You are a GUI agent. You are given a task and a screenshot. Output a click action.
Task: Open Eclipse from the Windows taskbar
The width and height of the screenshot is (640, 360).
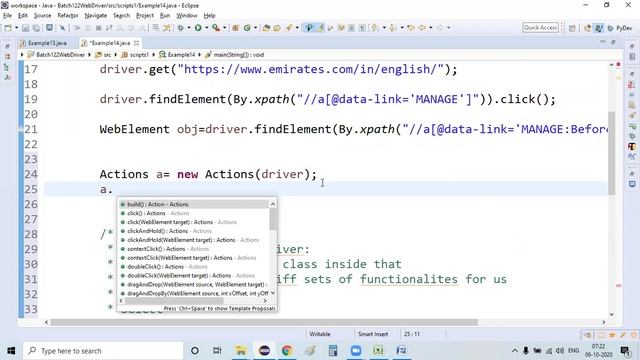(264, 350)
